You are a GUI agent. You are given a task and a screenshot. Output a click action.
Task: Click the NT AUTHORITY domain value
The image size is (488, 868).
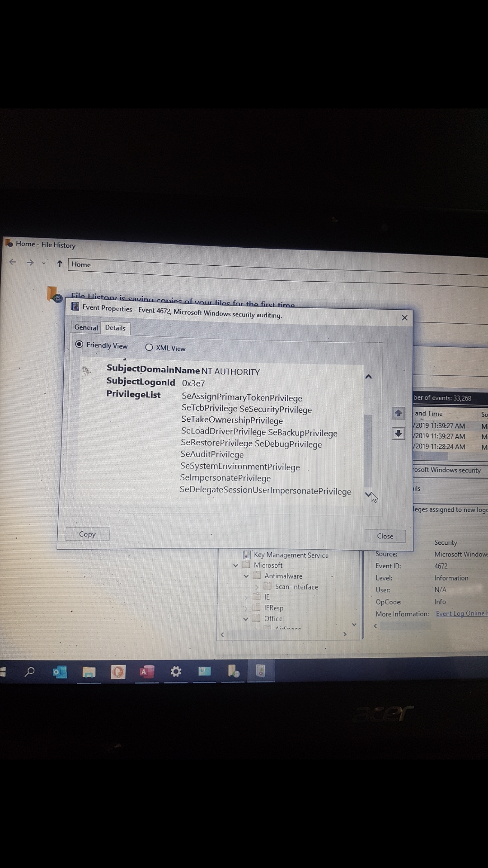(x=230, y=371)
